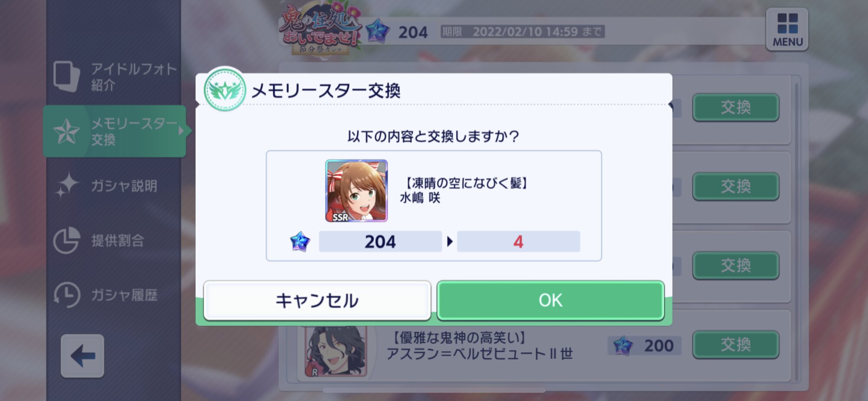
Task: Click the 交換 button for the 200-star item
Action: [x=736, y=345]
